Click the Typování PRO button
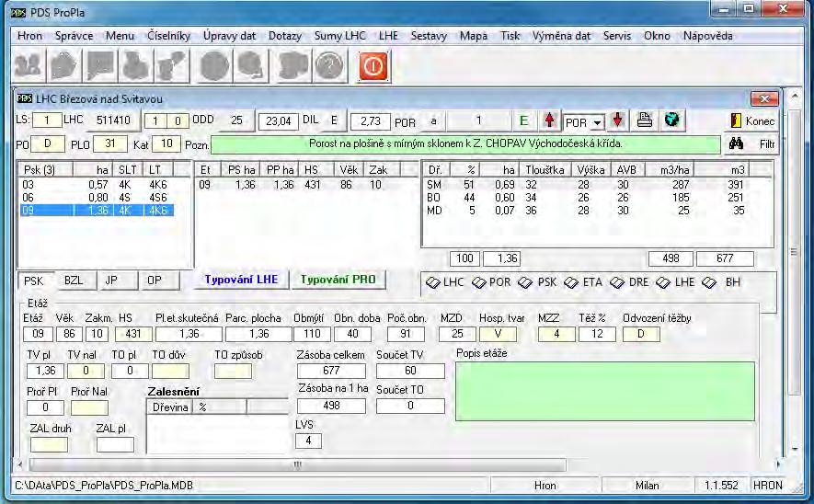The width and height of the screenshot is (814, 504). tap(338, 280)
